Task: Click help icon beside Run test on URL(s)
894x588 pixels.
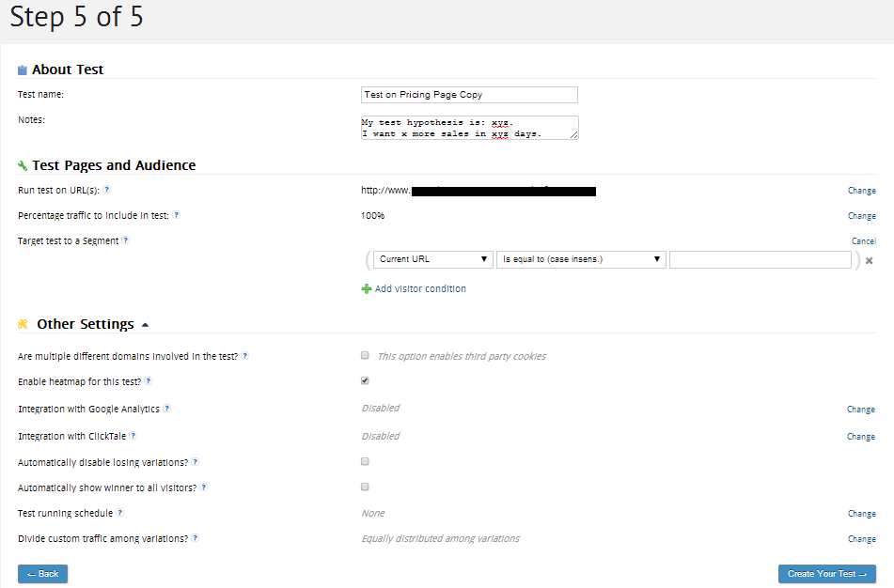Action: pyautogui.click(x=106, y=190)
